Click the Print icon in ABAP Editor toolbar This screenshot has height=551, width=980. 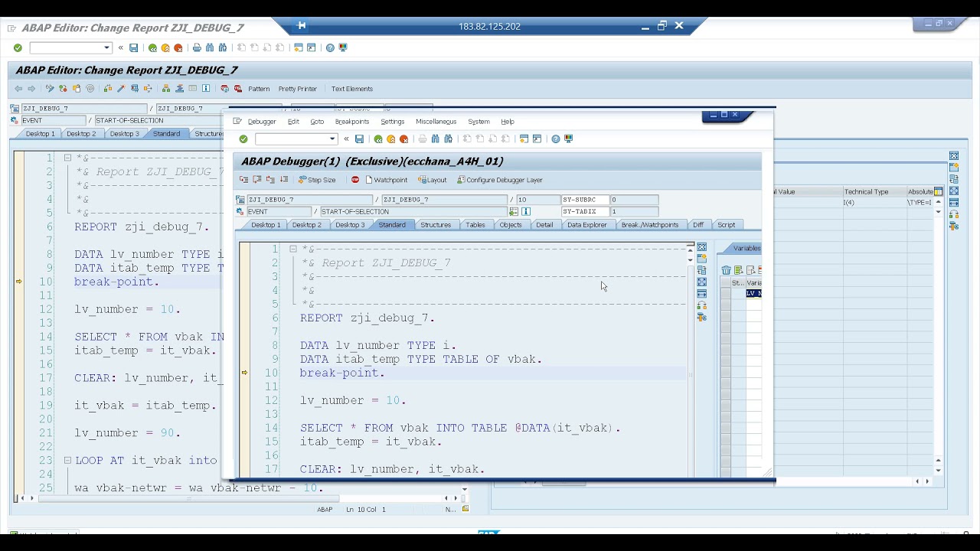pos(197,47)
